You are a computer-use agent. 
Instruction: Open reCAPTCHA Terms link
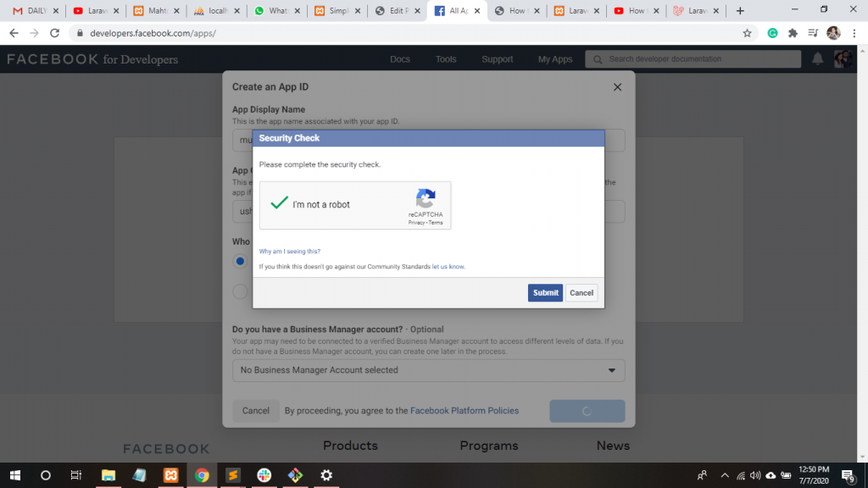click(436, 223)
